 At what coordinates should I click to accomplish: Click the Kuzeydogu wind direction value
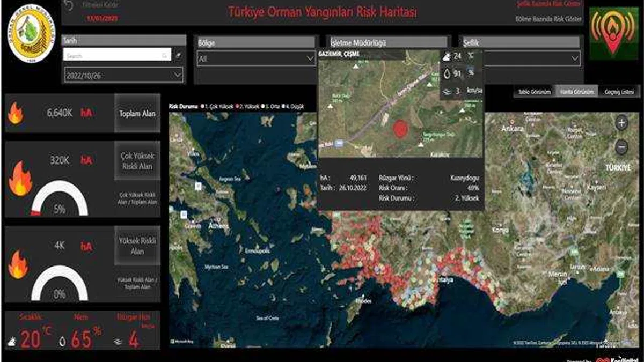pyautogui.click(x=464, y=178)
